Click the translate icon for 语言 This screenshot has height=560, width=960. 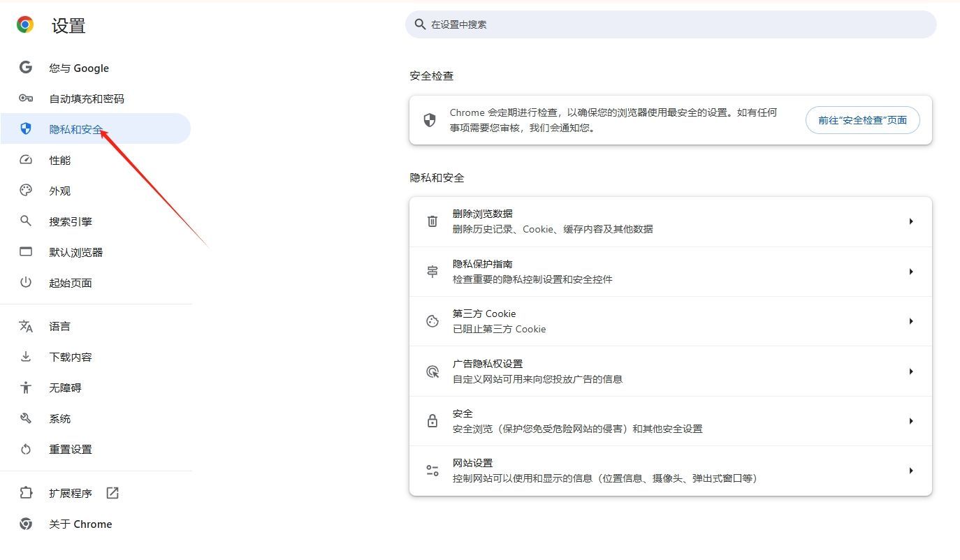(x=26, y=326)
